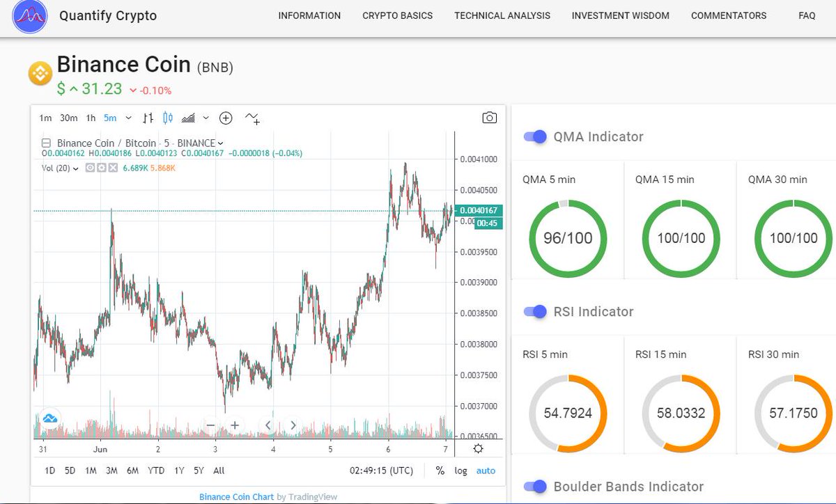This screenshot has width=836, height=504.
Task: Select the 1m interval
Action: pyautogui.click(x=45, y=118)
